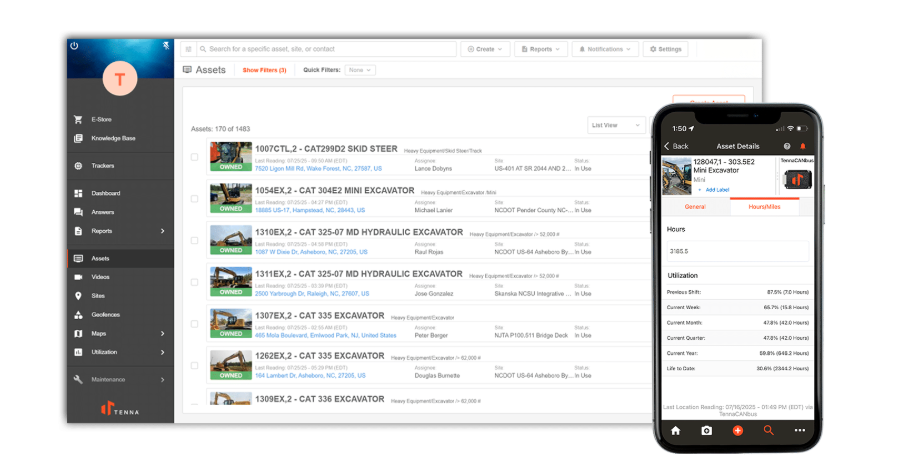The width and height of the screenshot is (898, 474).
Task: Open phone asset photo thumbnail
Action: pyautogui.click(x=676, y=176)
